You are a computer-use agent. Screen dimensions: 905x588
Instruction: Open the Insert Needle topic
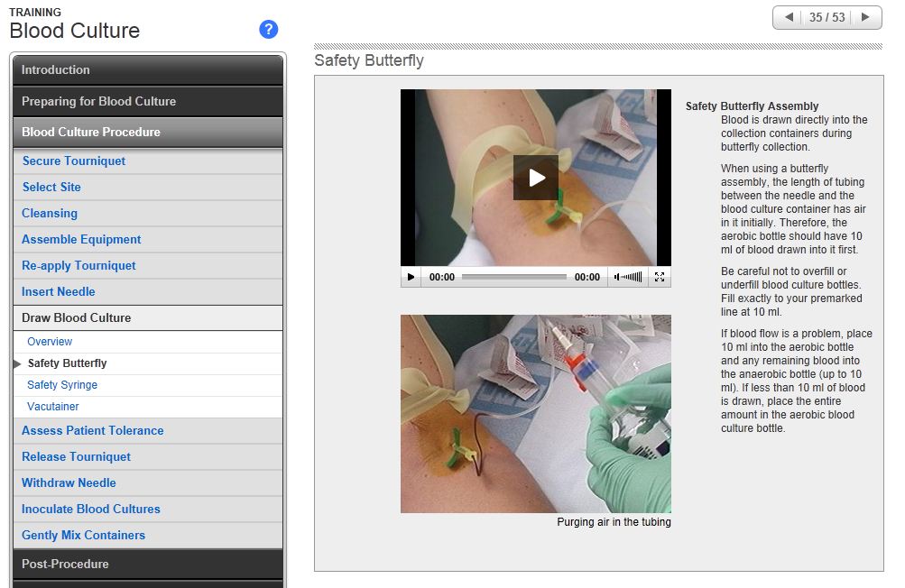59,292
